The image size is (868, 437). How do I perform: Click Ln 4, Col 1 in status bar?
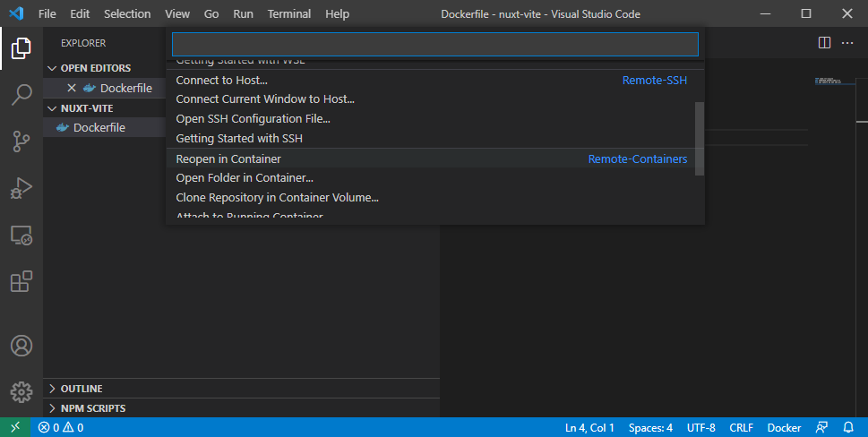(x=589, y=427)
